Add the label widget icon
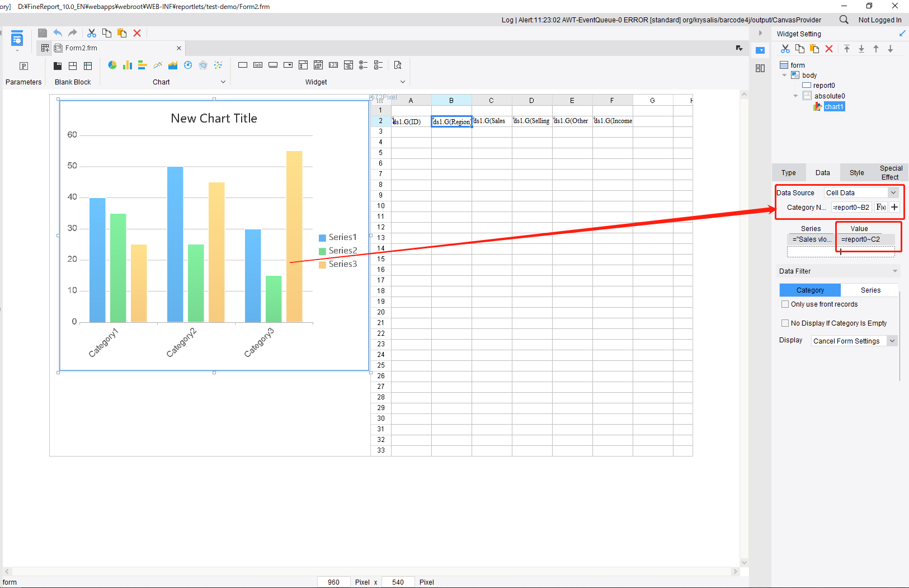The height and width of the screenshot is (588, 909). click(x=258, y=65)
